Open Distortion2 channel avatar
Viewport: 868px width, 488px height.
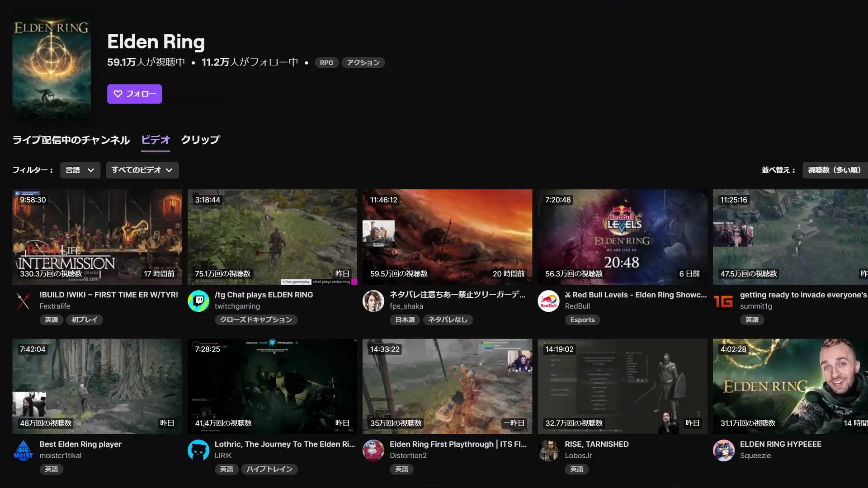click(x=373, y=450)
